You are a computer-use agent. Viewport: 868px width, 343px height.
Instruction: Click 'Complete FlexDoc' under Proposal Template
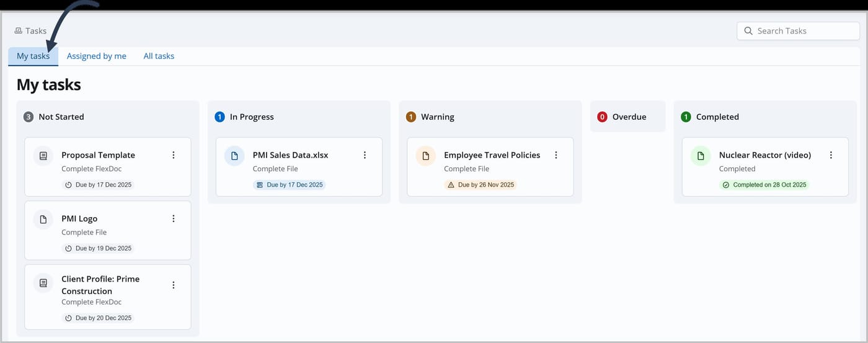(92, 169)
